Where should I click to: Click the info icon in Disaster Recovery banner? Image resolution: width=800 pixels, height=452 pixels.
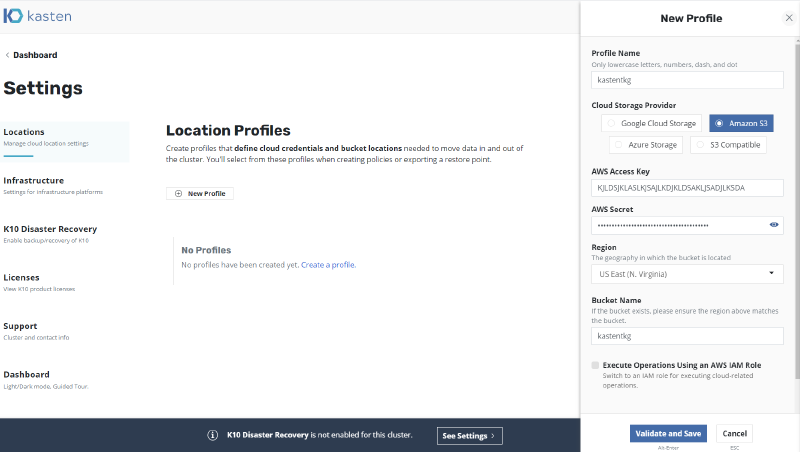click(x=213, y=435)
